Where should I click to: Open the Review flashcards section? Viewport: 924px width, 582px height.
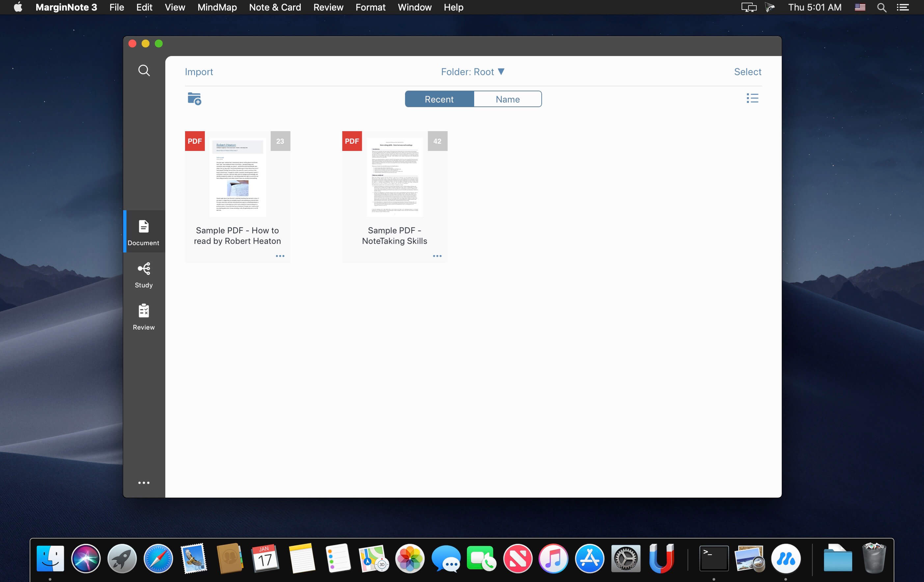click(x=144, y=317)
